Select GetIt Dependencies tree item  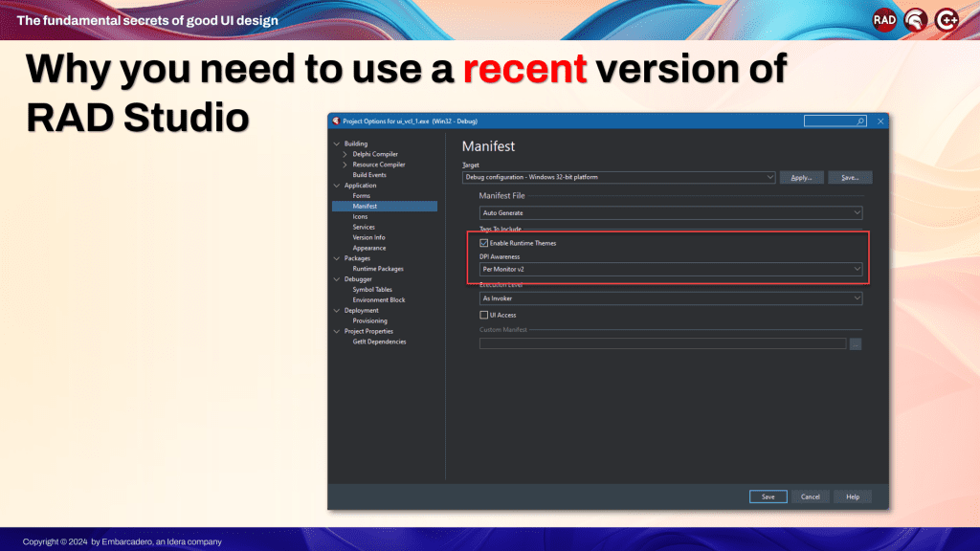[379, 342]
